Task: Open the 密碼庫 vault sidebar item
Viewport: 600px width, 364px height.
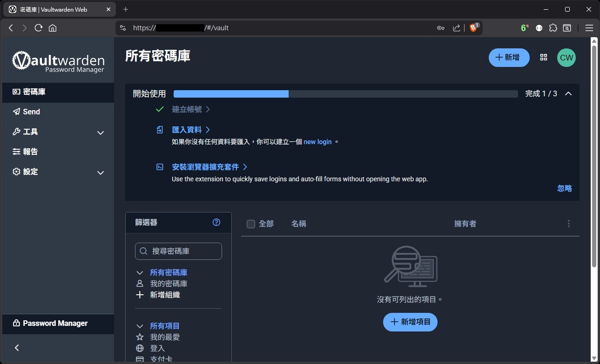Action: tap(58, 92)
